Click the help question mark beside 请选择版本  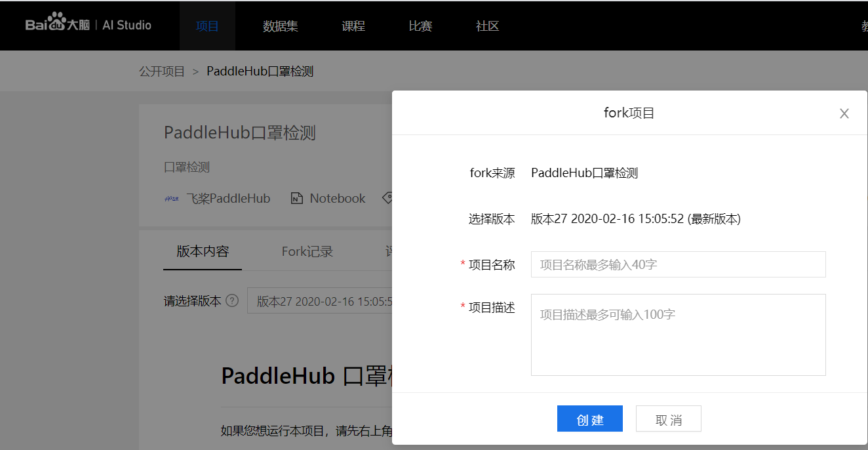(232, 301)
